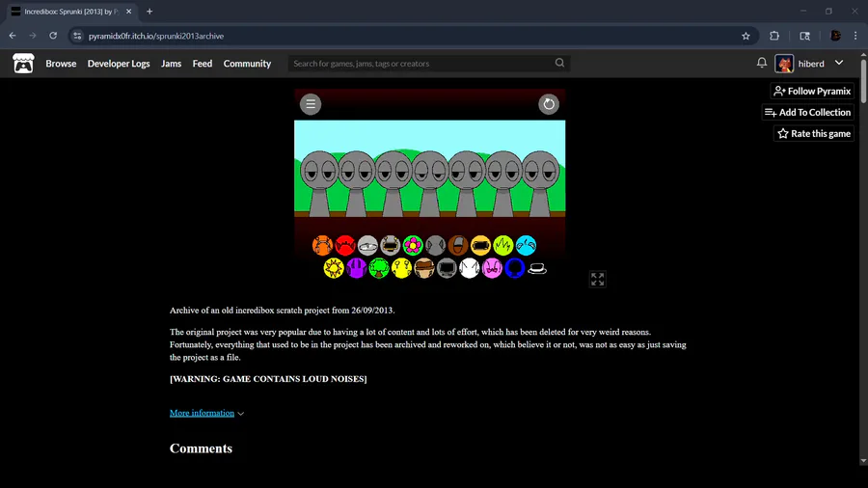The image size is (868, 488).
Task: Pick the tan cowboy-hat character icon
Action: point(424,268)
